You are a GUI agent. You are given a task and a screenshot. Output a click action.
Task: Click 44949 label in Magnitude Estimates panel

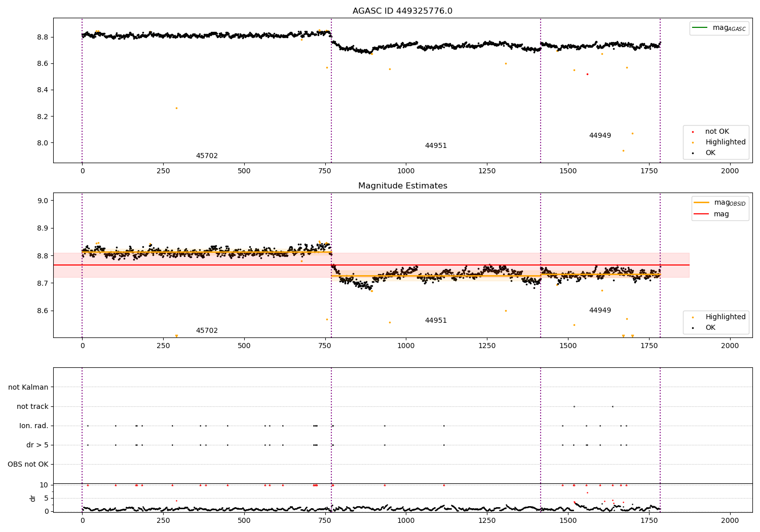pyautogui.click(x=600, y=311)
